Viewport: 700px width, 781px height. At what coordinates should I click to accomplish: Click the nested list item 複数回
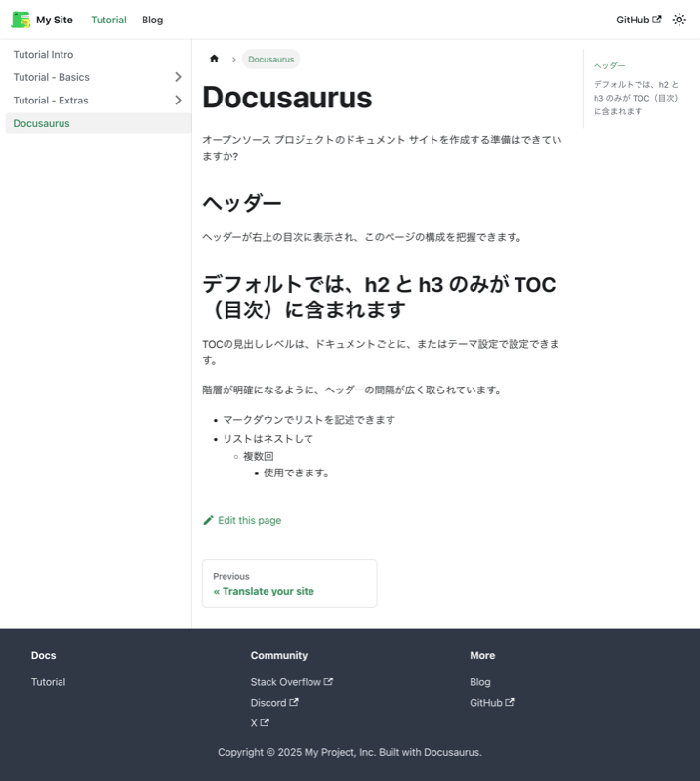258,456
